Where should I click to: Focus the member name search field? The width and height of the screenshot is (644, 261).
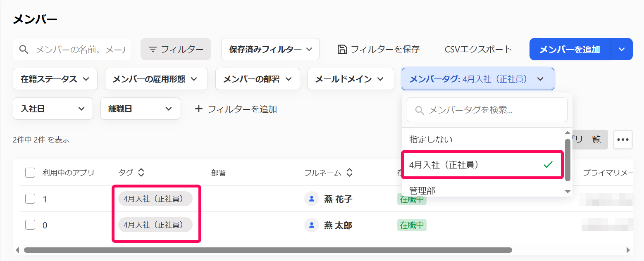[72, 49]
